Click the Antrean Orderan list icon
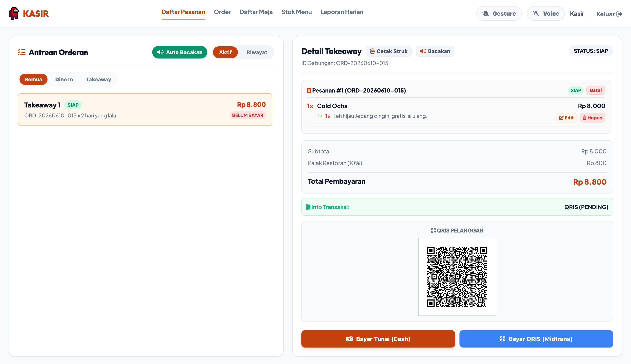 [22, 52]
